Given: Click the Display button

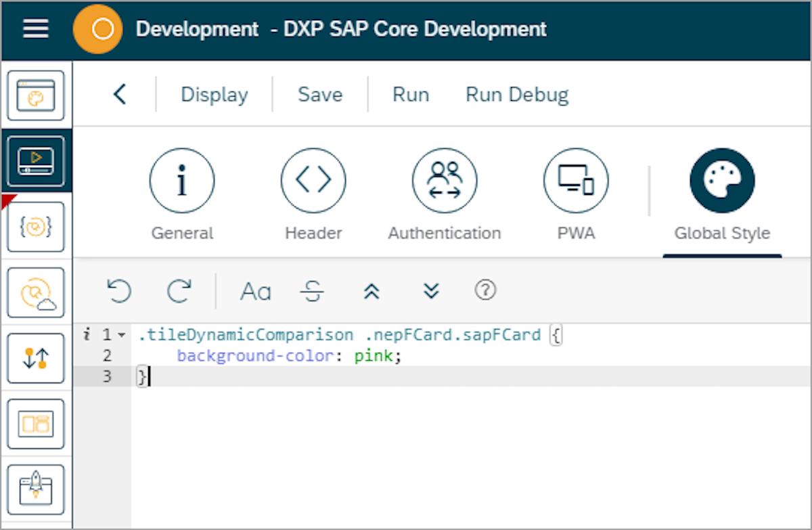Looking at the screenshot, I should pyautogui.click(x=215, y=95).
